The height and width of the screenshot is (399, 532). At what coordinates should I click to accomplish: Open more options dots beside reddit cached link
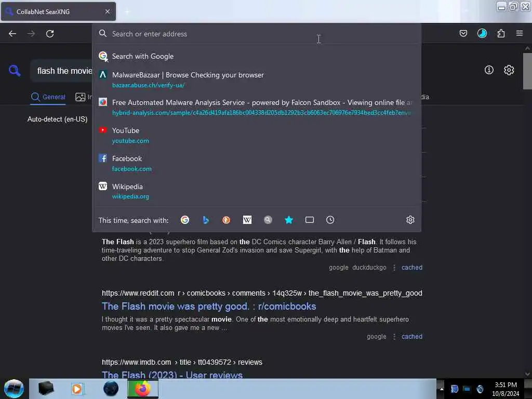[x=394, y=337]
